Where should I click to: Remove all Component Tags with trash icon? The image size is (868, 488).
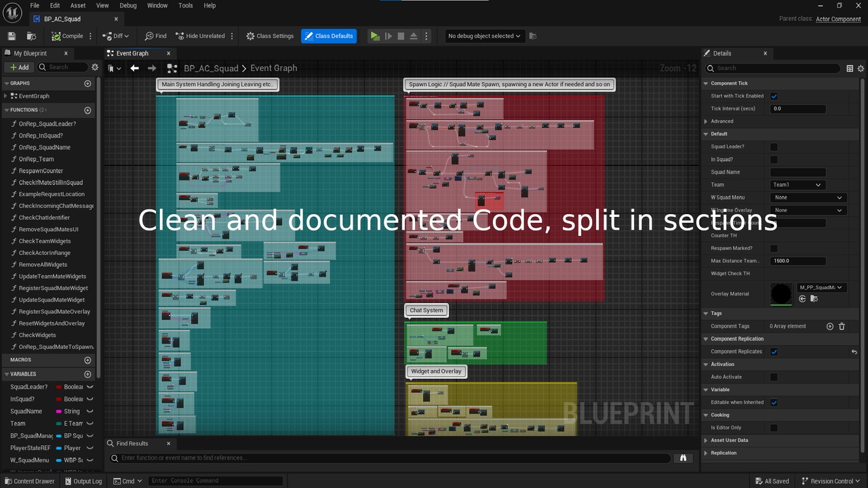(842, 326)
